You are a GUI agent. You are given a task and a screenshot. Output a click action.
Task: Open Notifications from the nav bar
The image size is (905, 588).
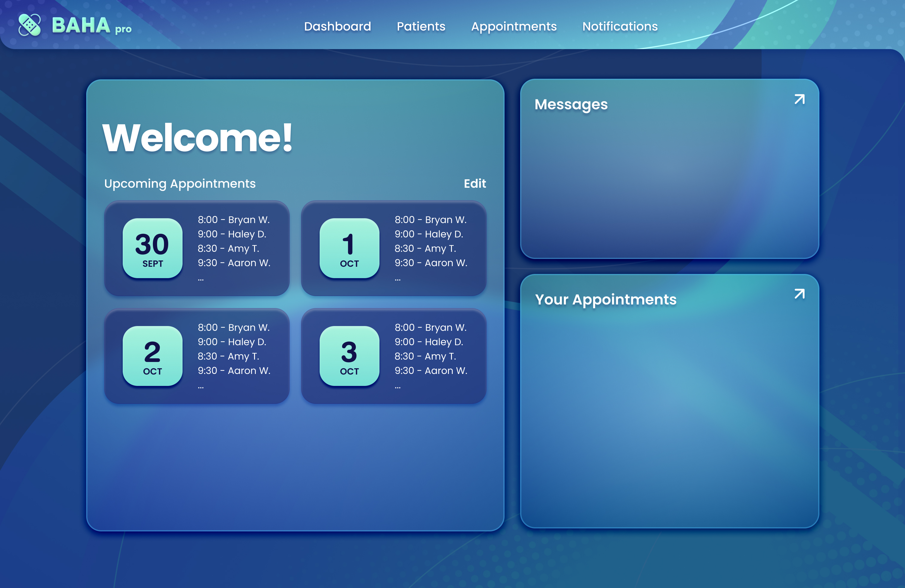[x=620, y=26]
